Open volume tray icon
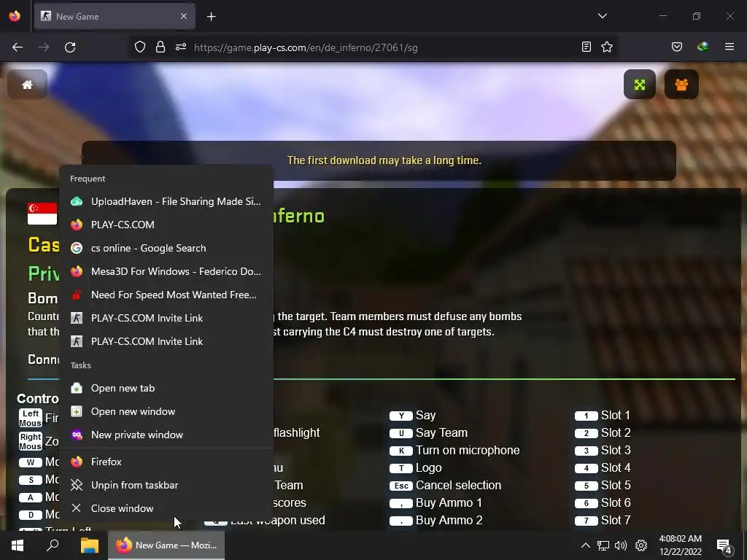The image size is (747, 560). click(620, 545)
